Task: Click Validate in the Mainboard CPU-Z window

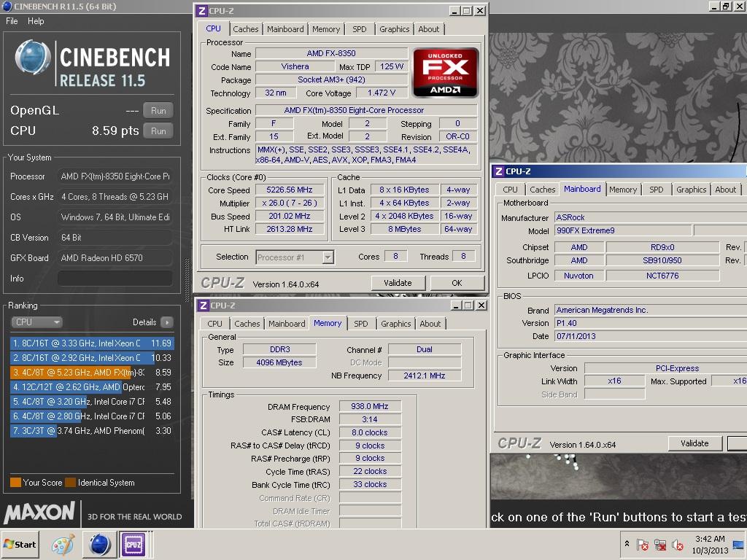Action: point(694,443)
